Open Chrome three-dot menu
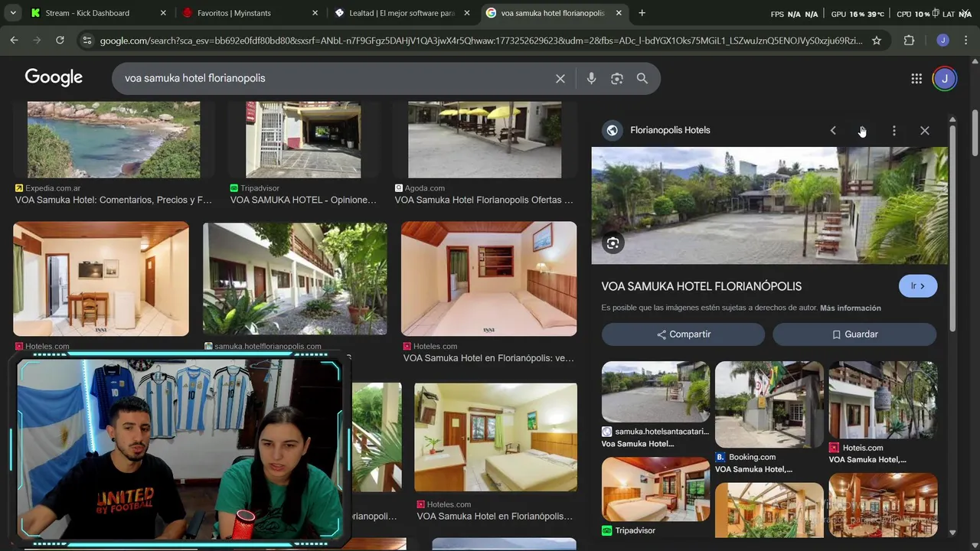Screen dimensions: 980x551 coord(967,40)
